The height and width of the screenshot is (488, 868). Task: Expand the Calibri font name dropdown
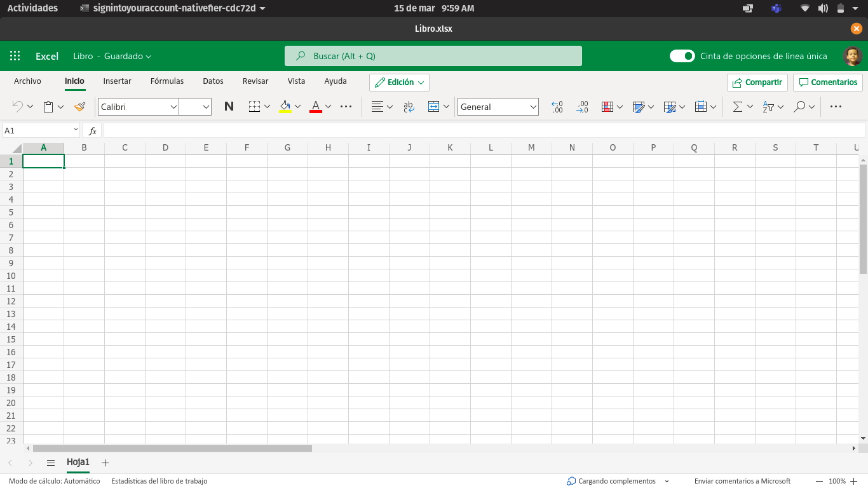point(173,107)
